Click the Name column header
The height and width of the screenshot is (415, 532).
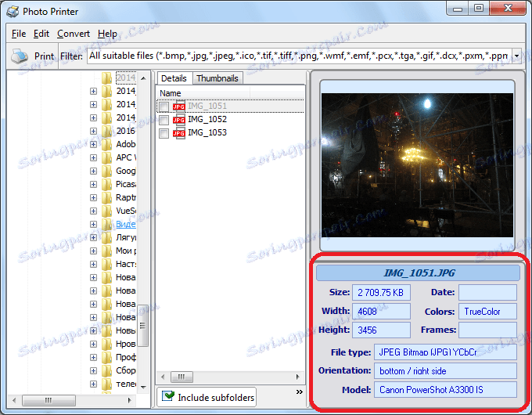pyautogui.click(x=203, y=92)
